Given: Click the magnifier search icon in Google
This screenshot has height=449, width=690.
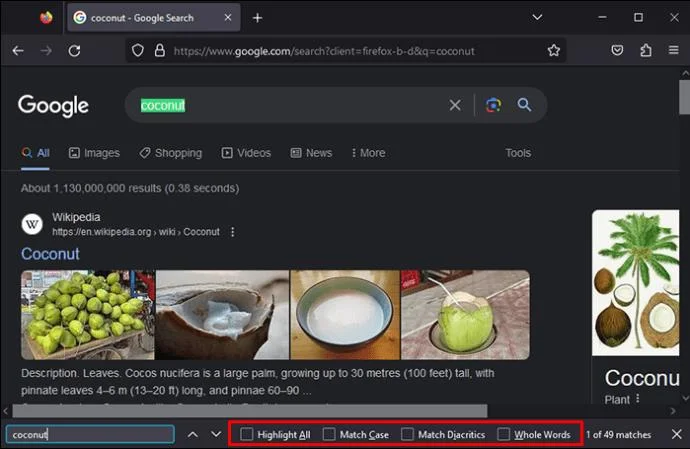Looking at the screenshot, I should 524,105.
